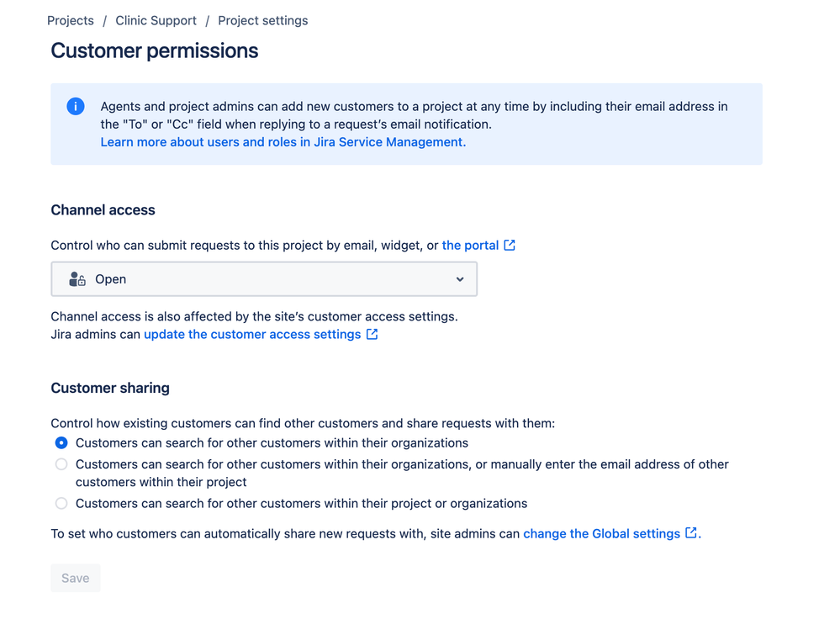This screenshot has width=840, height=630.
Task: Click the Customer sharing section heading
Action: (x=110, y=388)
